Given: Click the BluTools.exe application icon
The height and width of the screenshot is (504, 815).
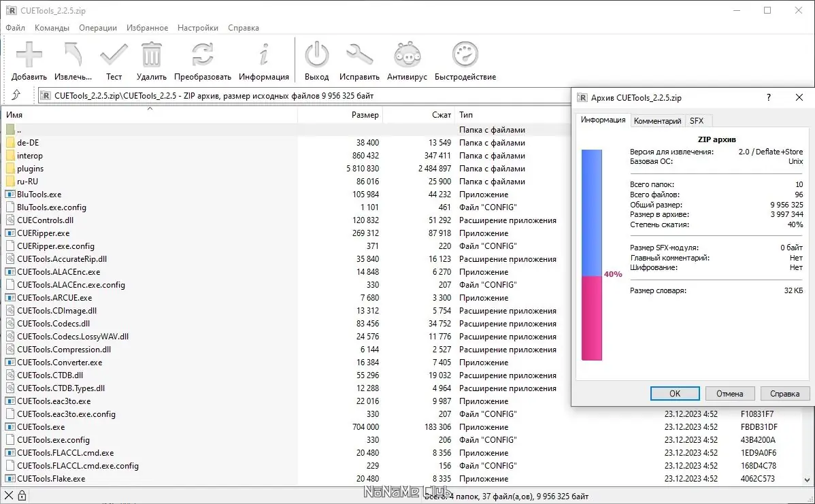Looking at the screenshot, I should click(10, 195).
